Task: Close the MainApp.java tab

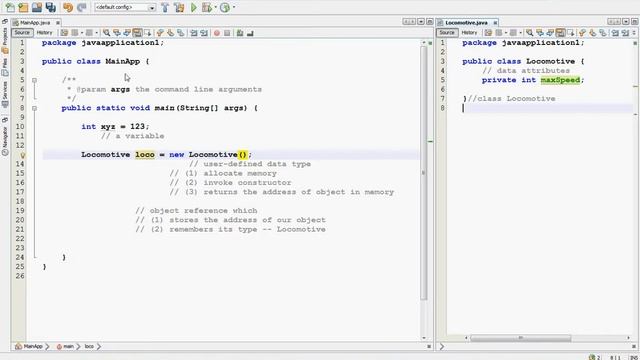Action: coord(58,23)
